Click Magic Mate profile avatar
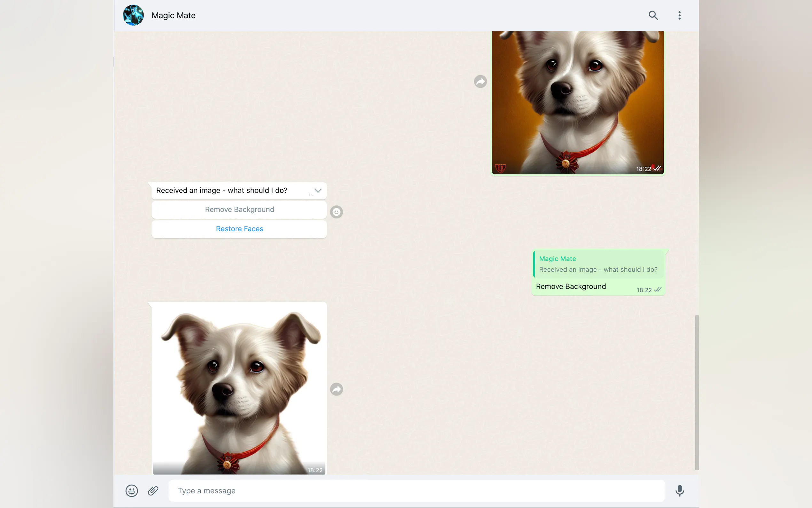The width and height of the screenshot is (812, 508). (133, 15)
